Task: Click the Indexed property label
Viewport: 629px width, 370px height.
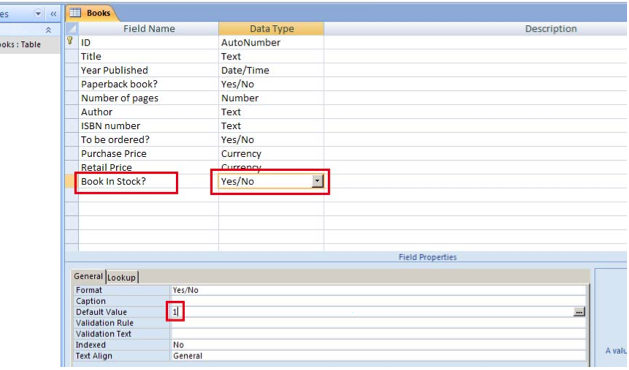Action: [x=91, y=345]
